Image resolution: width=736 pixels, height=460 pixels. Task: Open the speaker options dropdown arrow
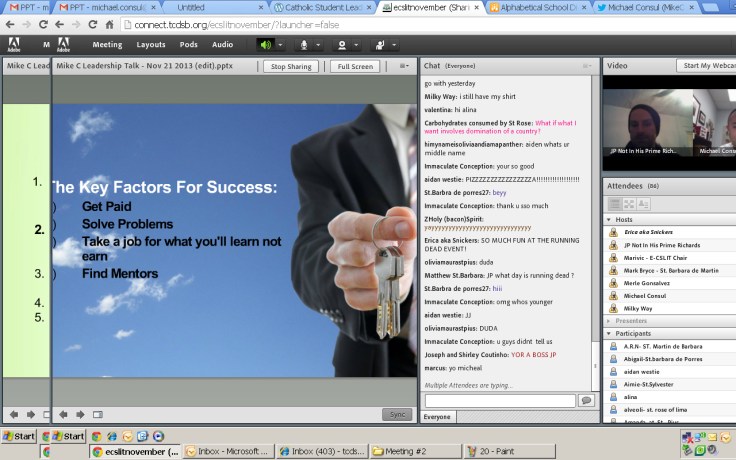[280, 45]
